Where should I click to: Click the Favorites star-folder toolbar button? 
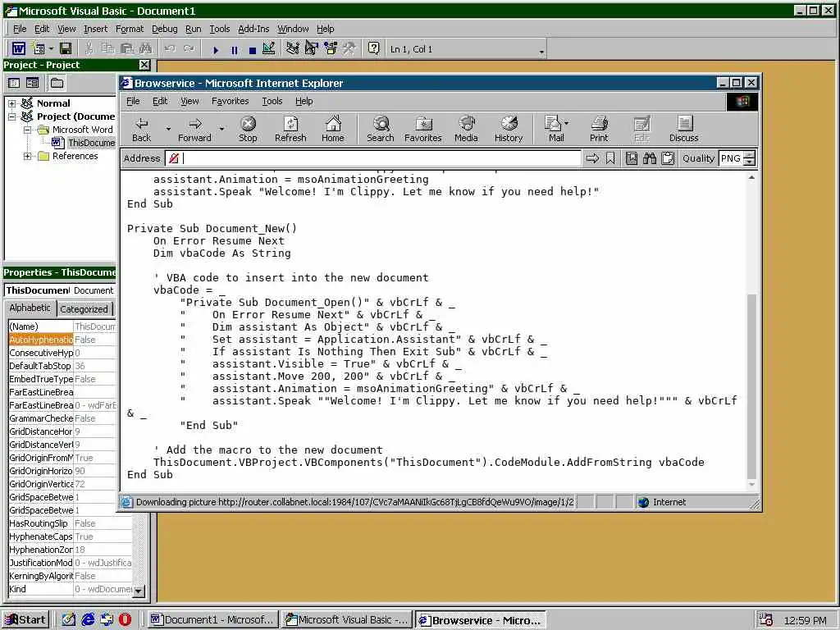coord(423,130)
